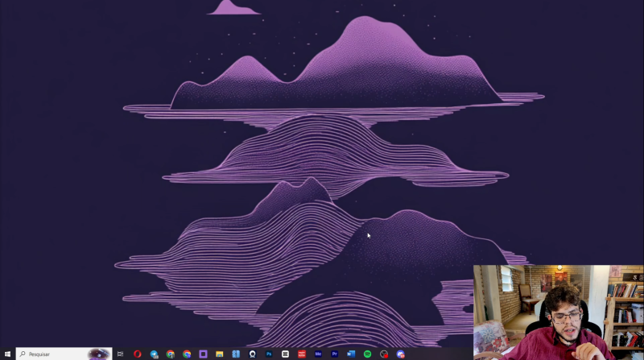Launch Opera browser from the taskbar
Screen dimensions: 644x360
(138, 354)
